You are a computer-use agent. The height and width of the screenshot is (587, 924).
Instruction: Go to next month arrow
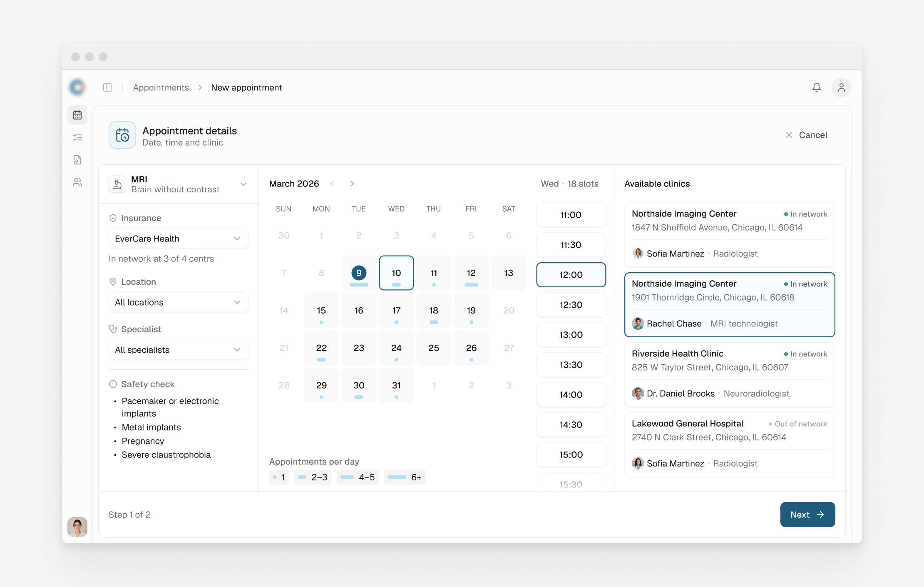pyautogui.click(x=352, y=184)
